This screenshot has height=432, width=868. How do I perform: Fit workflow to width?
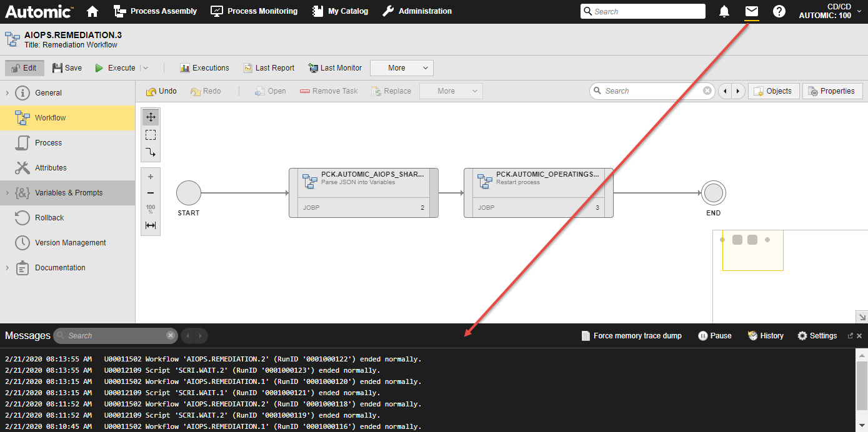click(x=151, y=225)
